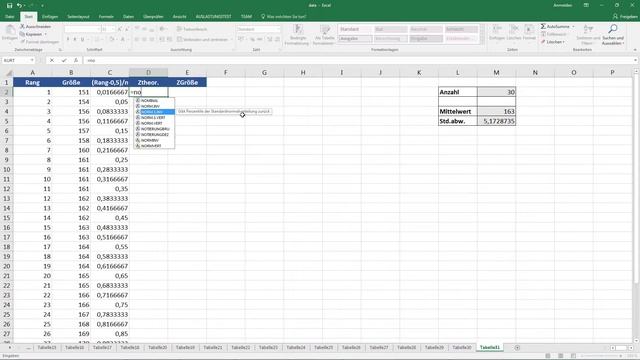The image size is (640, 360).
Task: Click Füllbereich in Bearbeiten group
Action: [553, 34]
